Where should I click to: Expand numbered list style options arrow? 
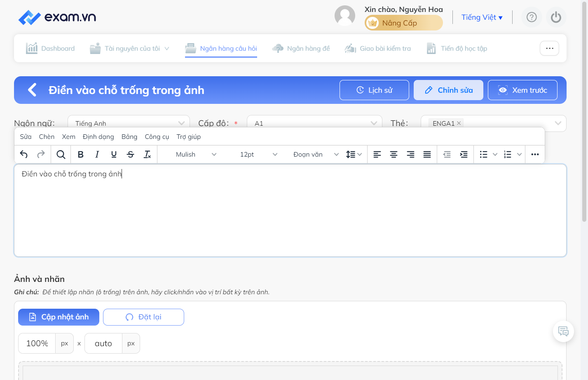point(519,155)
